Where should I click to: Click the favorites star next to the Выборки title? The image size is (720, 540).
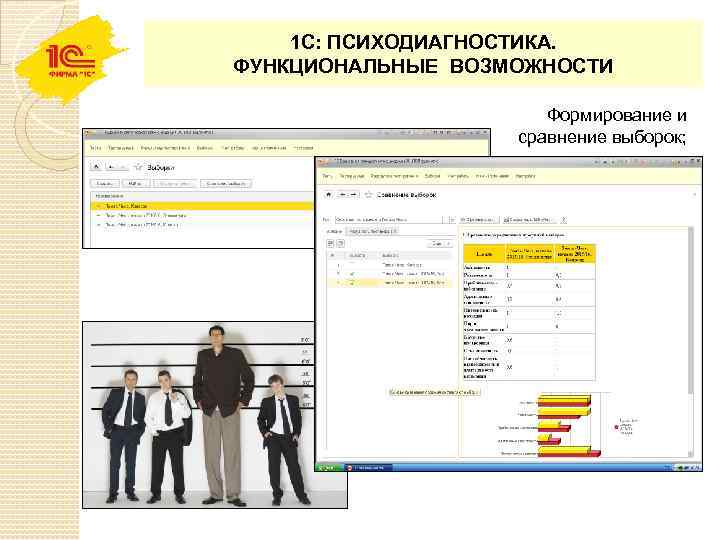pos(138,167)
